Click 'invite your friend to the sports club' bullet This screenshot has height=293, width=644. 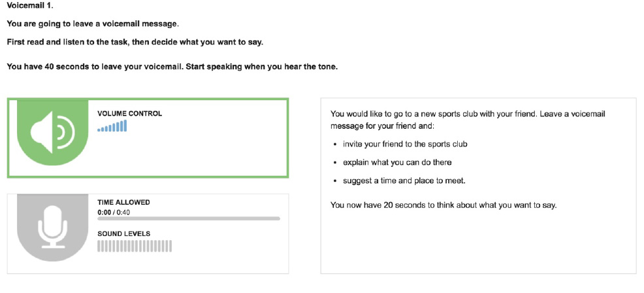pos(405,145)
